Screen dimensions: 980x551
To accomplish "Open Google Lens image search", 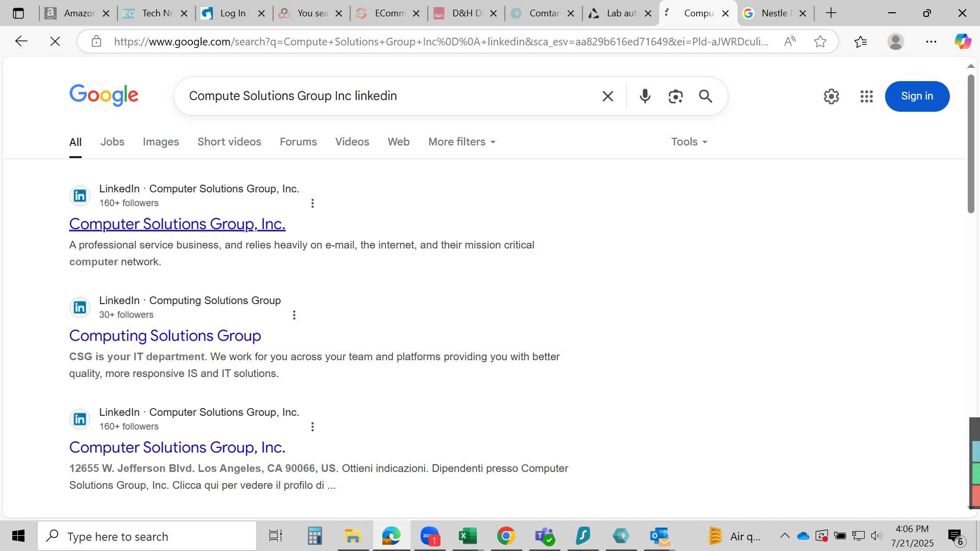I will tap(675, 96).
